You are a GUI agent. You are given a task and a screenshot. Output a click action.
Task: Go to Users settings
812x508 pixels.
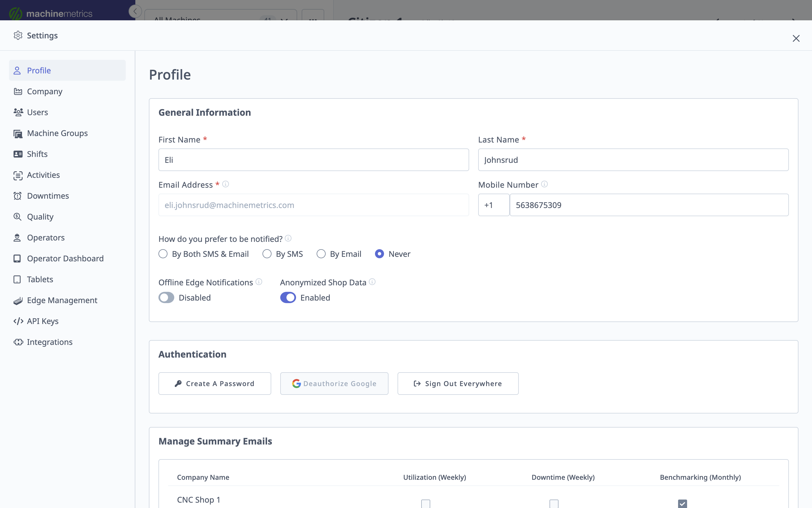(x=67, y=112)
